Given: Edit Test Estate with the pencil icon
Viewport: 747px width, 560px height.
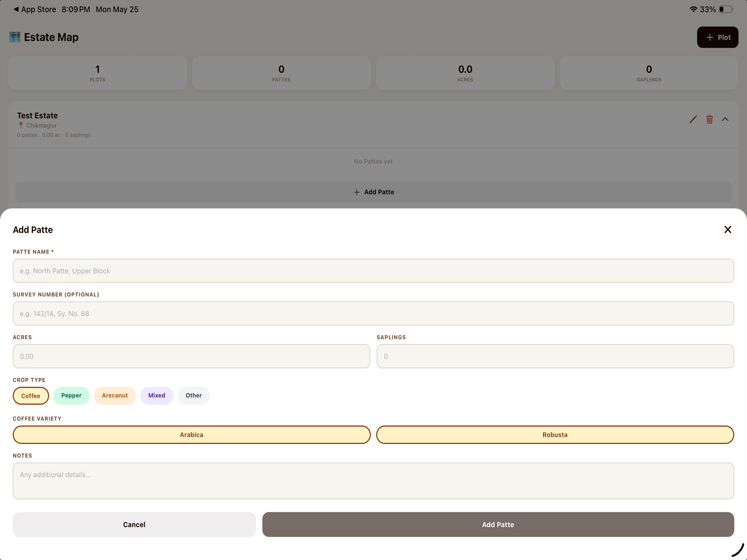Looking at the screenshot, I should (x=693, y=119).
